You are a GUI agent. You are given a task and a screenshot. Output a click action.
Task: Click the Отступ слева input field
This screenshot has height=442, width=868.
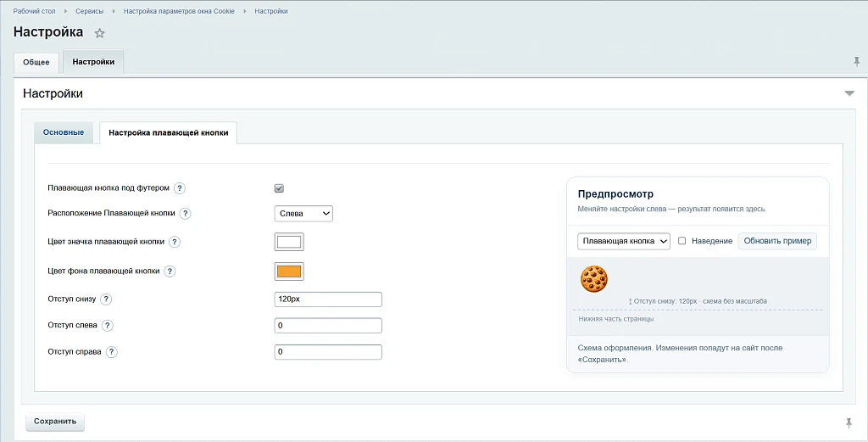point(328,326)
